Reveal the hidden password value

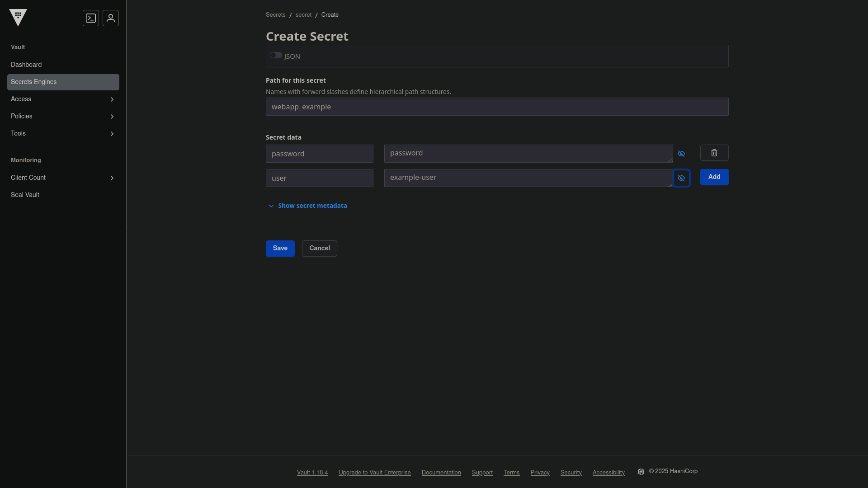(681, 153)
